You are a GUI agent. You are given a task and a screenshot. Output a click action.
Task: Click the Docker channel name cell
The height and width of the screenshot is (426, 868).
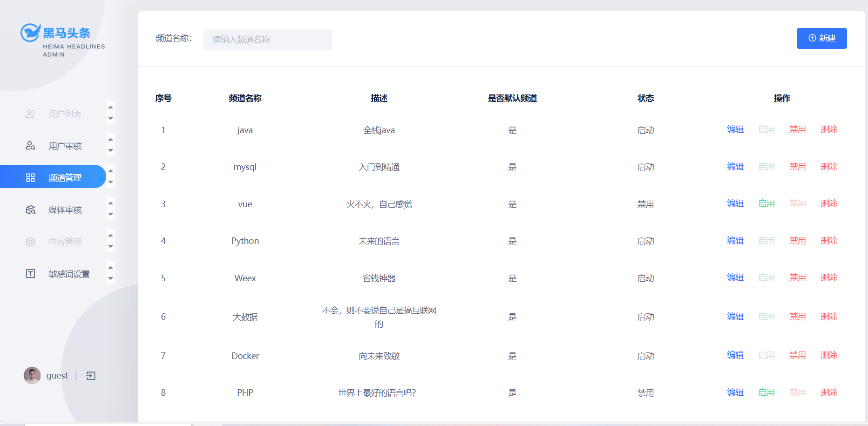[245, 356]
